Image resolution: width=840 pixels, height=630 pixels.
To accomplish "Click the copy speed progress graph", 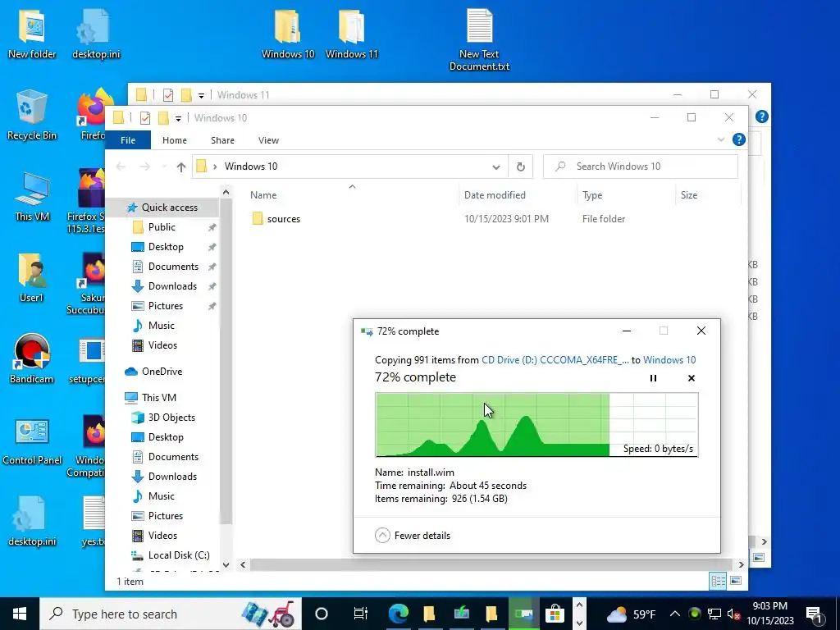I will point(536,425).
